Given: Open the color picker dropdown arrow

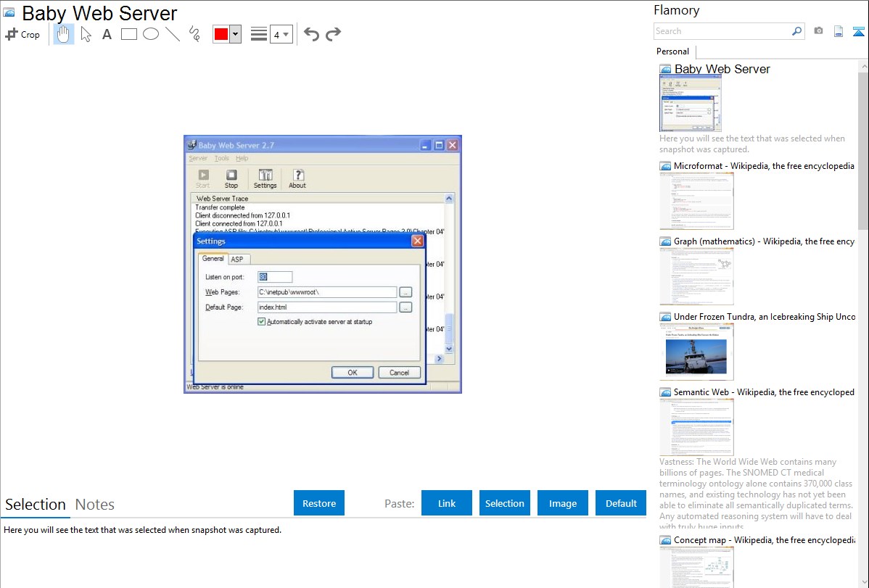Looking at the screenshot, I should (x=236, y=34).
